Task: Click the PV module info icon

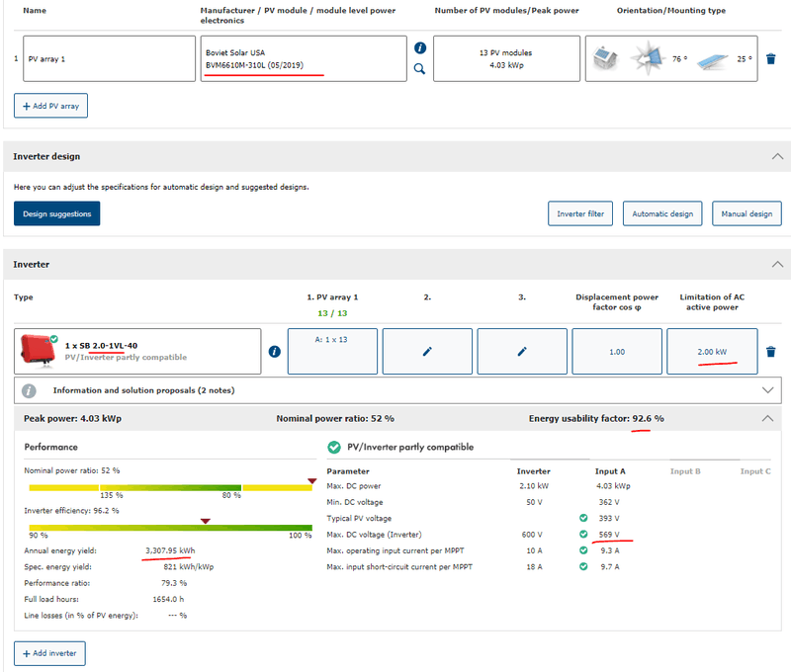Action: point(419,47)
